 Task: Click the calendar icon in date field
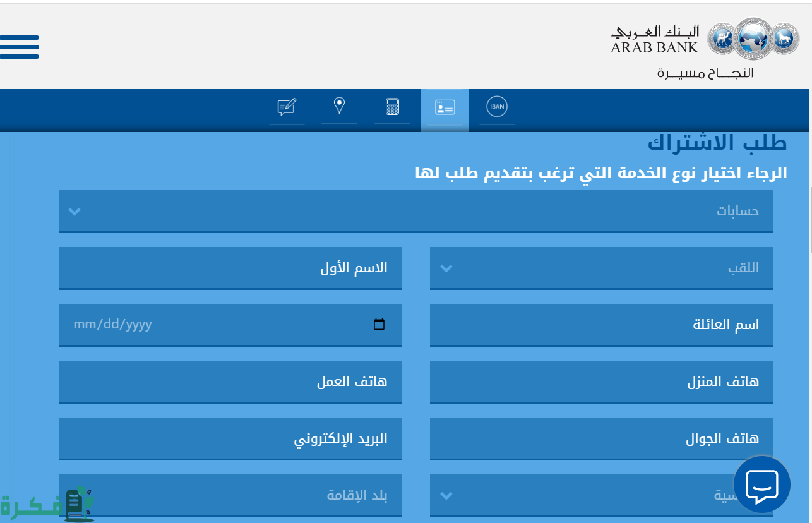point(379,325)
